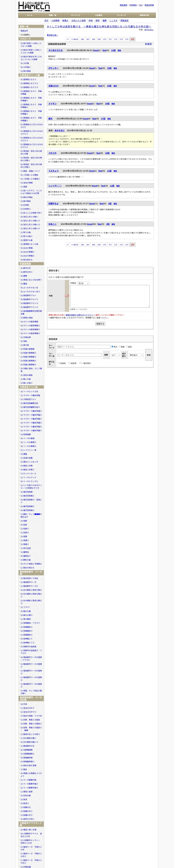The height and width of the screenshot is (868, 174).
Task: Select 新着順 sort link
Action: click(x=148, y=44)
